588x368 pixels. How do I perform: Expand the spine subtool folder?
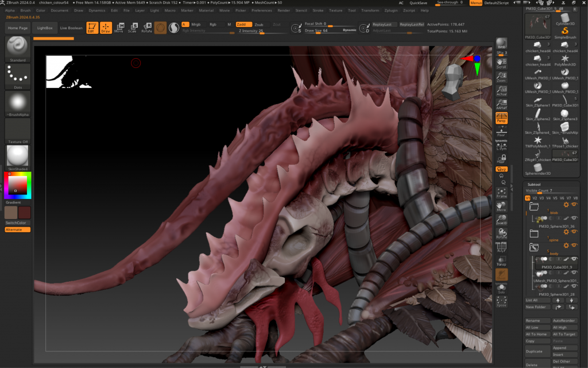click(x=534, y=233)
